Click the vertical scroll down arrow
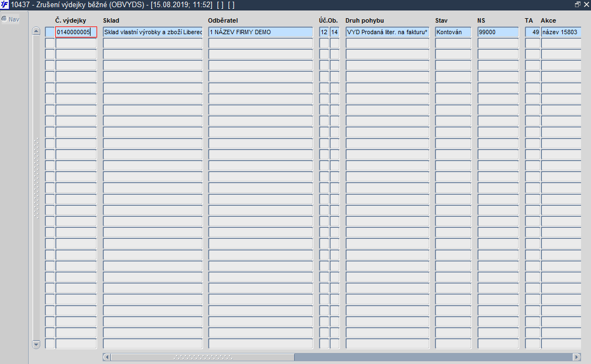Image resolution: width=591 pixels, height=364 pixels. tap(36, 344)
